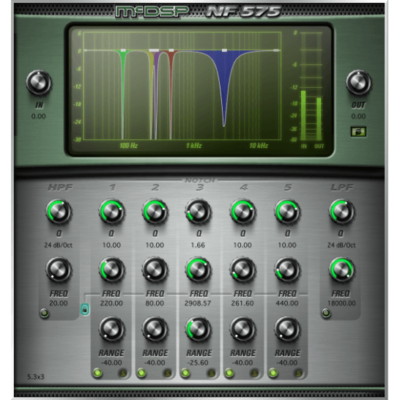400x400 pixels.
Task: Click HPF slope value 24 dB/Oct
Action: (x=58, y=245)
